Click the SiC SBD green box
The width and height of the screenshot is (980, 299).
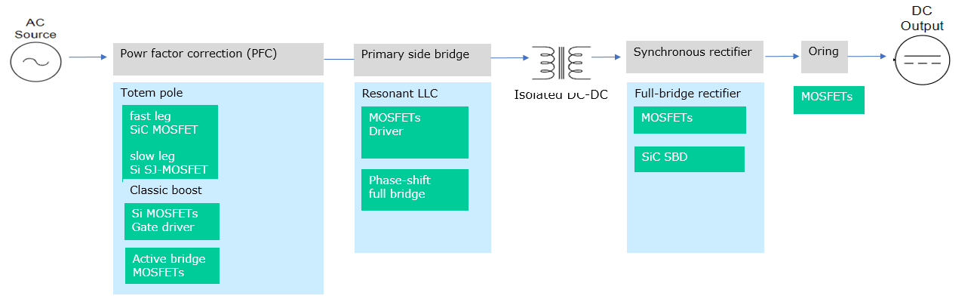click(x=690, y=159)
